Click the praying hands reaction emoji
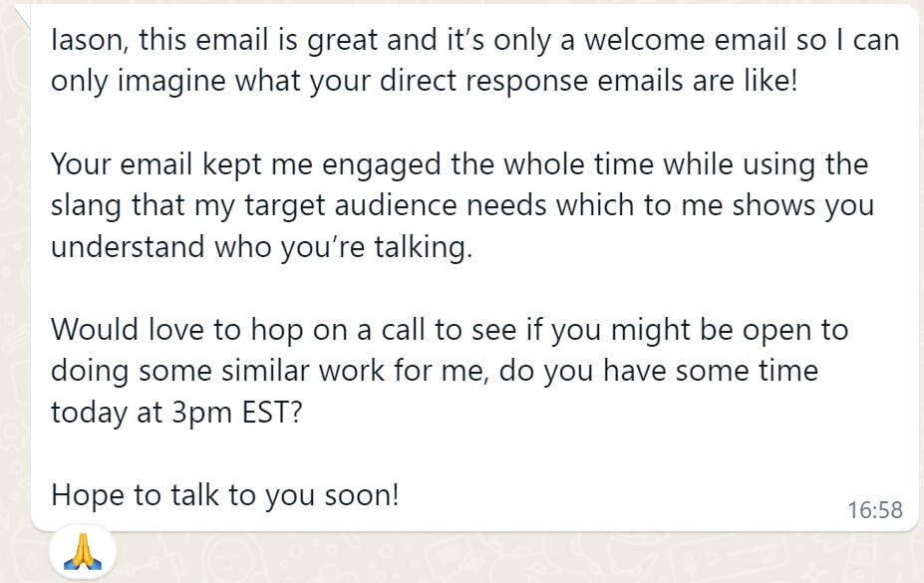 pyautogui.click(x=83, y=551)
